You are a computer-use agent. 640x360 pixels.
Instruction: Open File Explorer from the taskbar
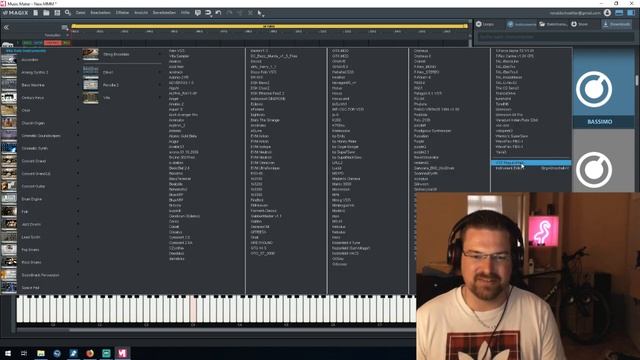tap(41, 353)
